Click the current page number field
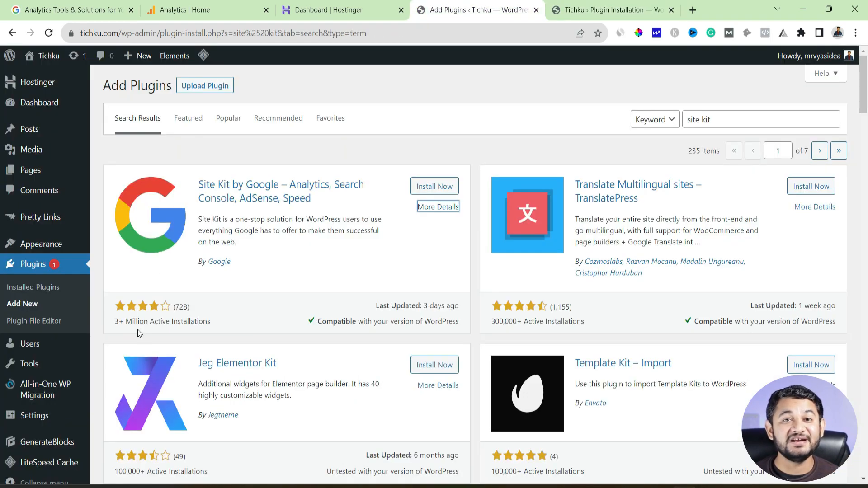Screen dimensions: 868x488 coord(778,150)
